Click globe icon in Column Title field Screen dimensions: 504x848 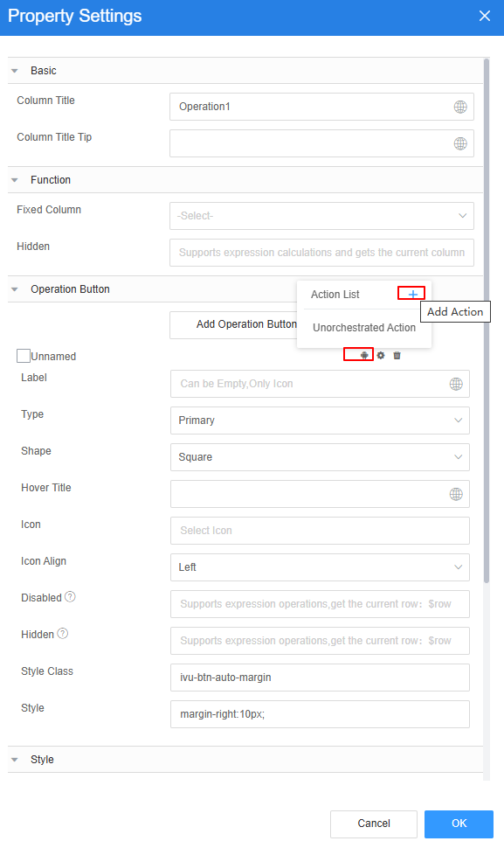(x=460, y=107)
